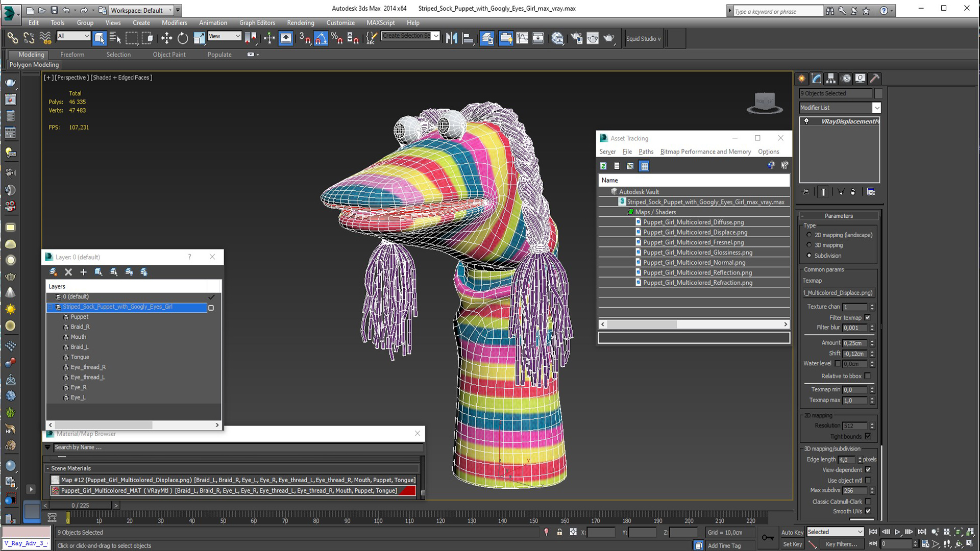Open the Graph Editors menu
980x551 pixels.
click(x=257, y=23)
